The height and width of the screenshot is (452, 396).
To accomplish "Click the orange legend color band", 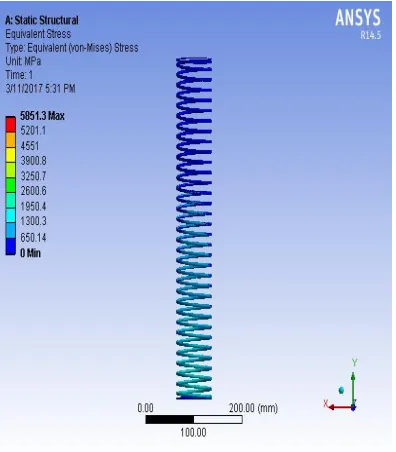I will click(x=10, y=140).
